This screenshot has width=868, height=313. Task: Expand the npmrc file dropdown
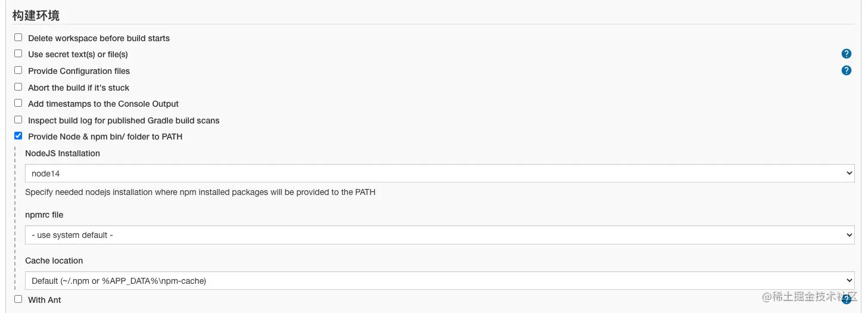[x=440, y=235]
